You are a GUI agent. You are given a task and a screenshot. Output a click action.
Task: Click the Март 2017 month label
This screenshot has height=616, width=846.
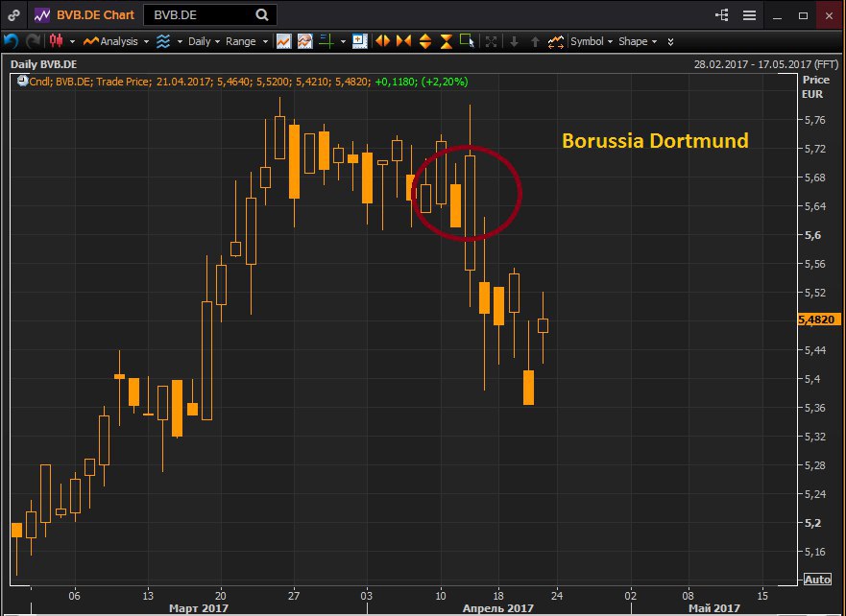(199, 608)
